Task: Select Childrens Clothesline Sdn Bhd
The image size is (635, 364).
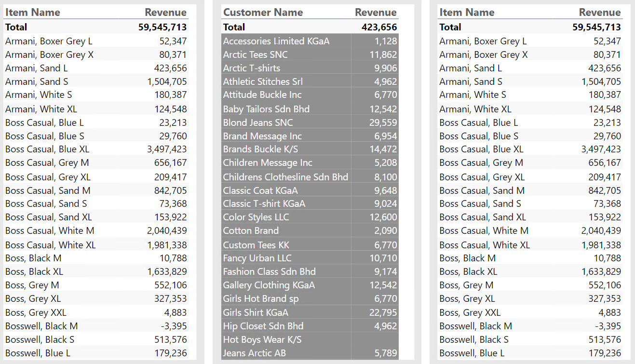Action: (x=285, y=177)
